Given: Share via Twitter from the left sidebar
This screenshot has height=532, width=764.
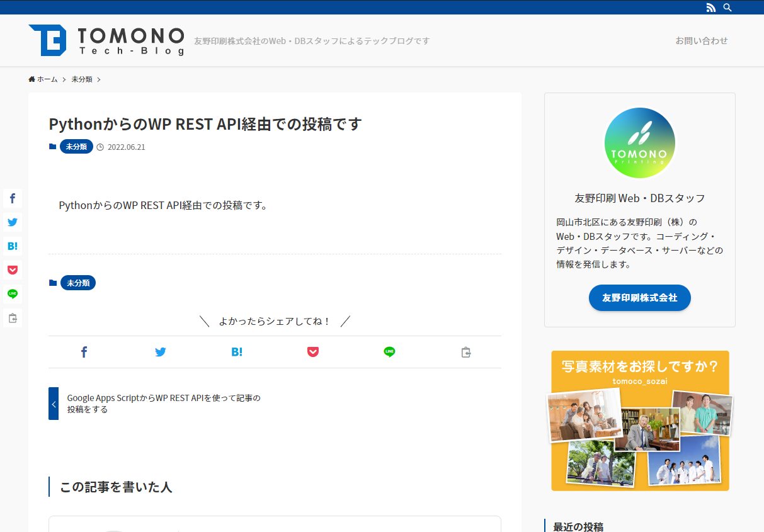Looking at the screenshot, I should [12, 222].
